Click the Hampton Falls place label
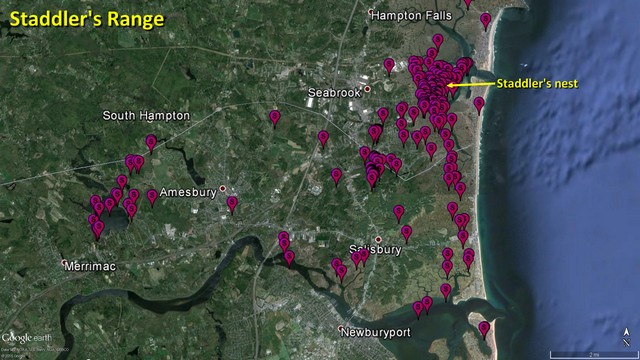The height and width of the screenshot is (360, 640). coord(411,16)
